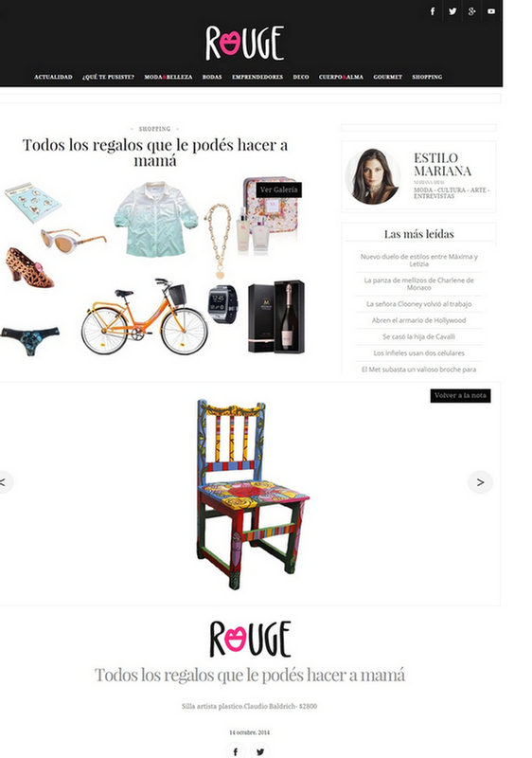Viewport: 532px width, 758px height.
Task: Click Volver a la nota button
Action: coord(460,395)
